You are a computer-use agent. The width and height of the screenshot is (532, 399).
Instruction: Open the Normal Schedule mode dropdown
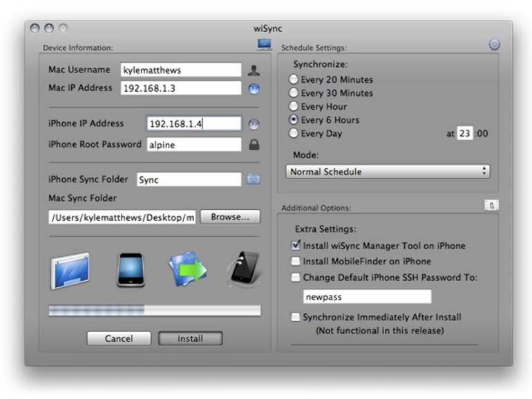coord(388,172)
